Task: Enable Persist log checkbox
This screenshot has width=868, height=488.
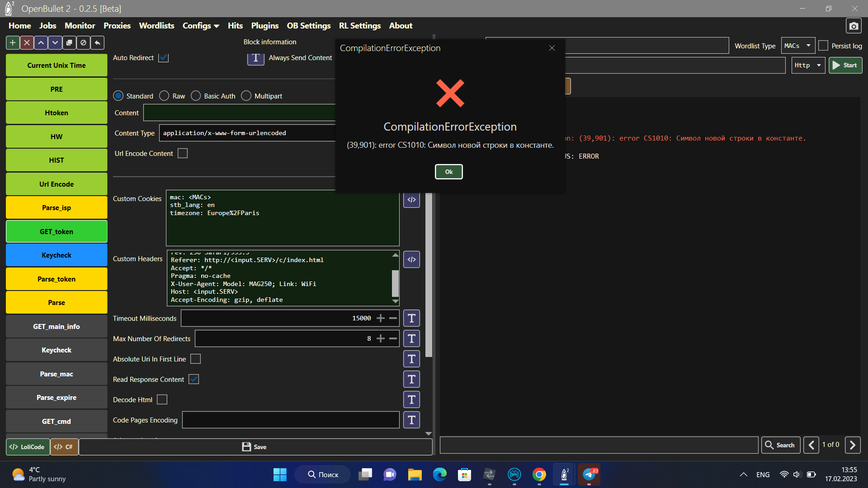Action: pyautogui.click(x=823, y=46)
